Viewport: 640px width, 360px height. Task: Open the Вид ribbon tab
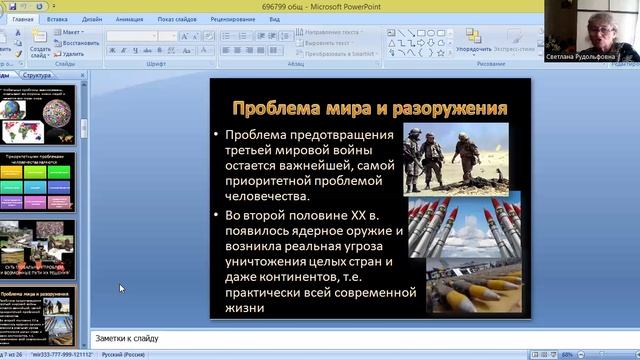tap(275, 19)
